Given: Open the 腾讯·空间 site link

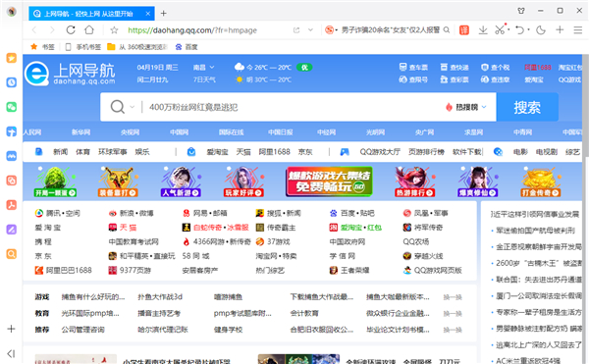Looking at the screenshot, I should pos(58,213).
